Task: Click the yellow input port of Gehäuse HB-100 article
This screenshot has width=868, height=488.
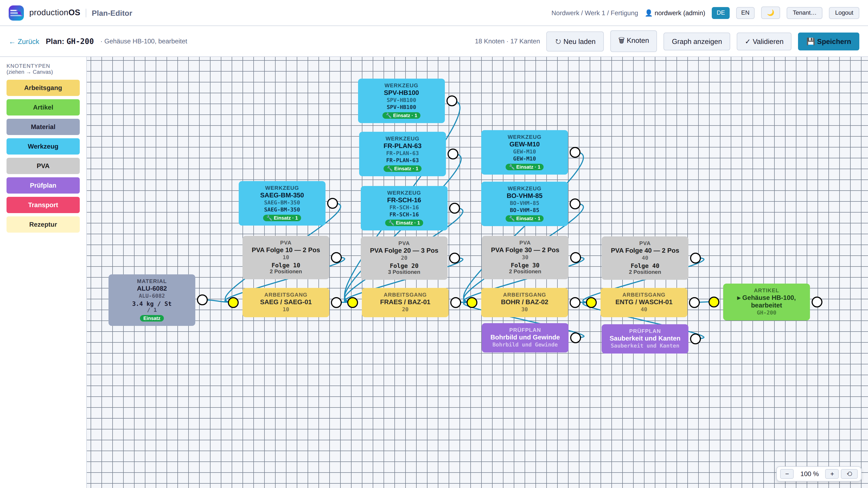Action: [714, 302]
